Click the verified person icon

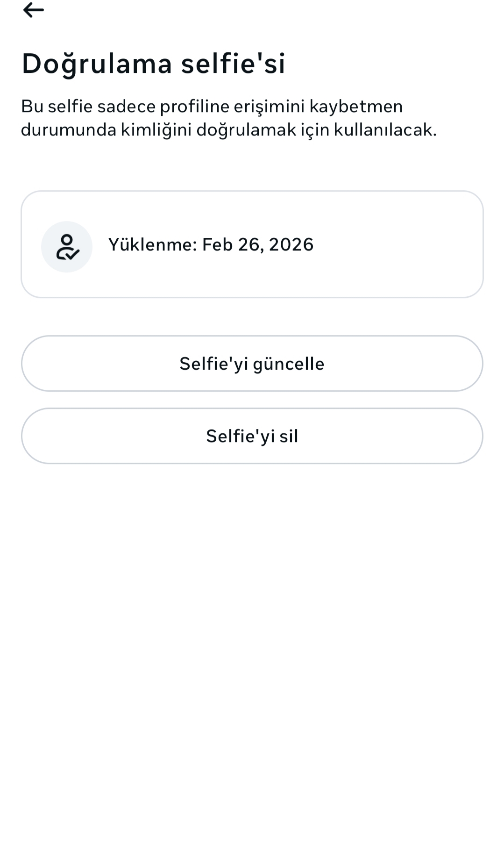tap(67, 247)
